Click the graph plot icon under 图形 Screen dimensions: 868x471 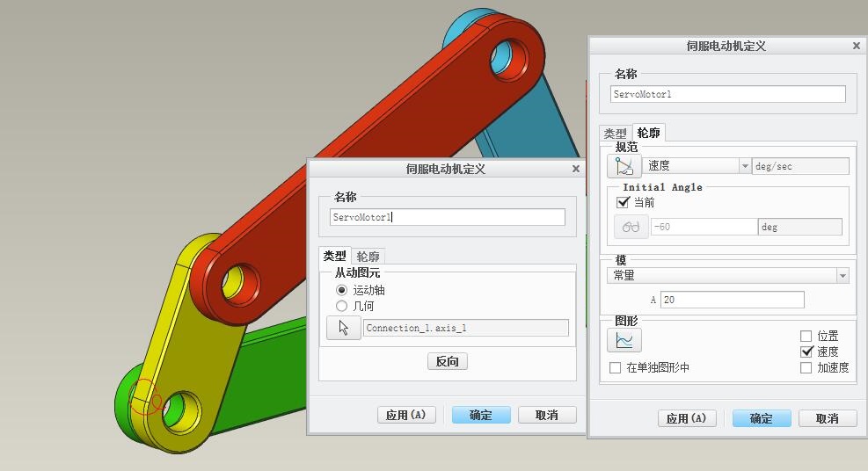(x=624, y=340)
